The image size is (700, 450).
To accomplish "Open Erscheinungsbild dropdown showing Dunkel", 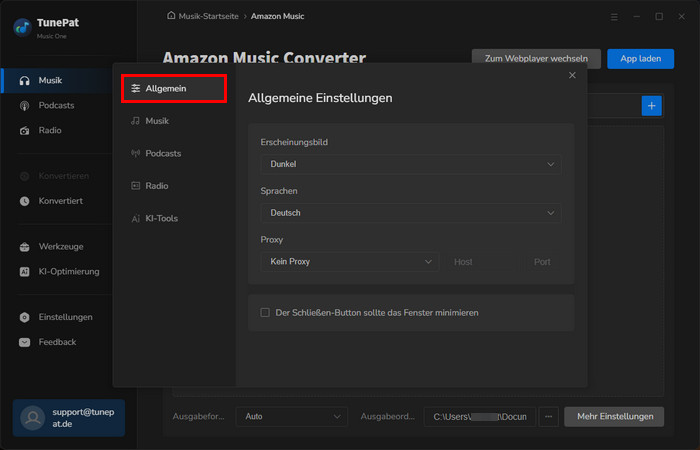I will coord(411,164).
